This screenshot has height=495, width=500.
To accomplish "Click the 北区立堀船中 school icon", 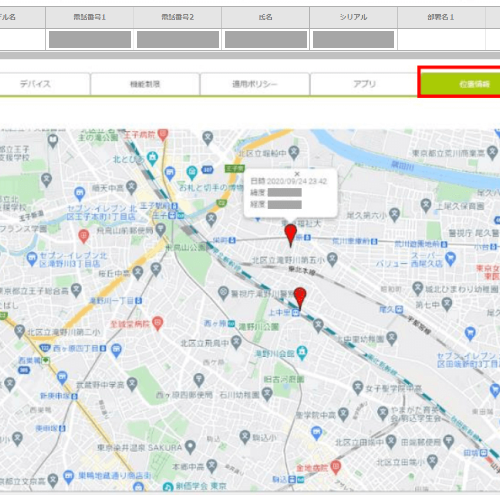I will pyautogui.click(x=294, y=152).
